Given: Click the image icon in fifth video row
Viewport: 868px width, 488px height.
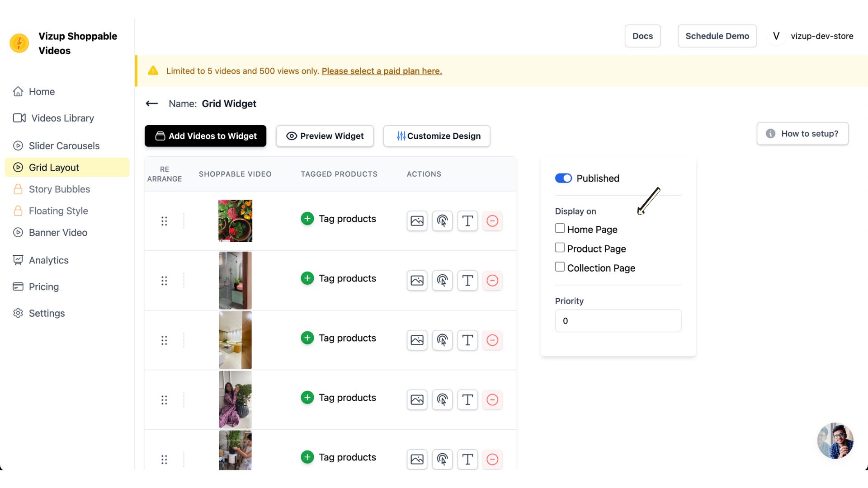Looking at the screenshot, I should [x=417, y=460].
